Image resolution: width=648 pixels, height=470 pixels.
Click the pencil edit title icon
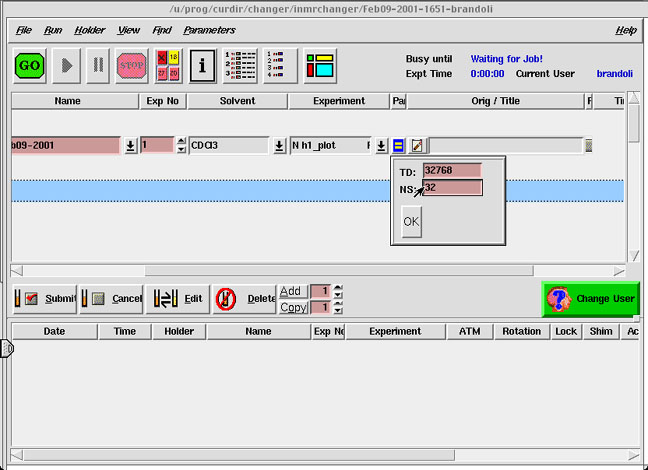click(416, 146)
